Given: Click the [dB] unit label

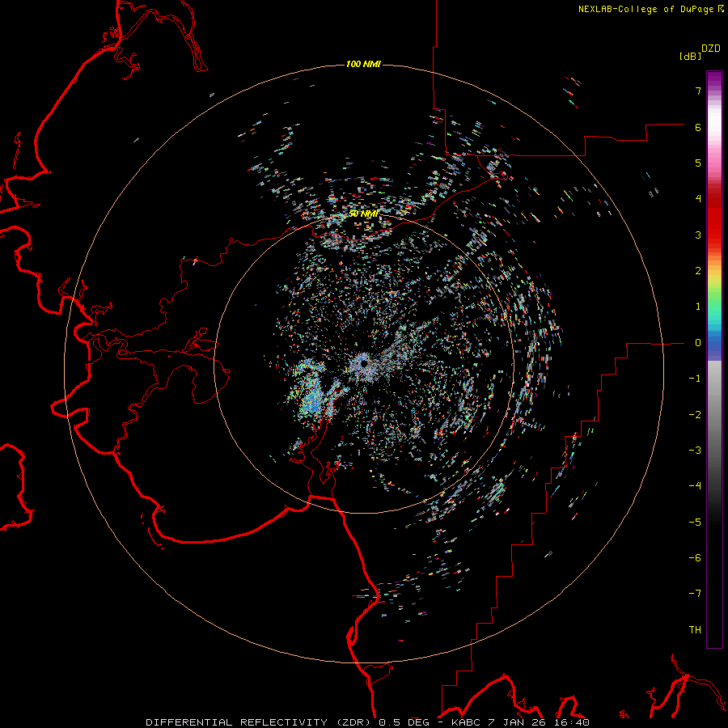Looking at the screenshot, I should (x=690, y=56).
